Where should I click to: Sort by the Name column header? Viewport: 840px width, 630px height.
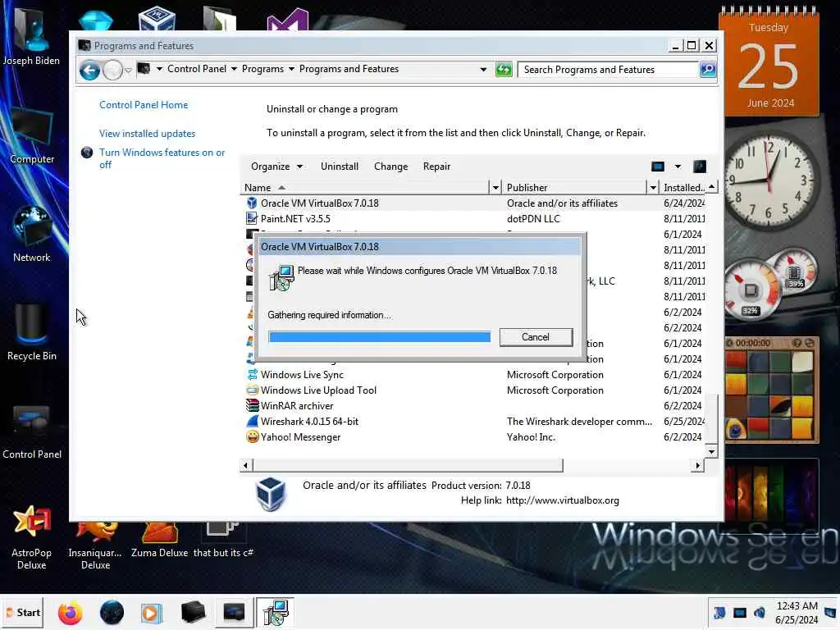coord(364,188)
